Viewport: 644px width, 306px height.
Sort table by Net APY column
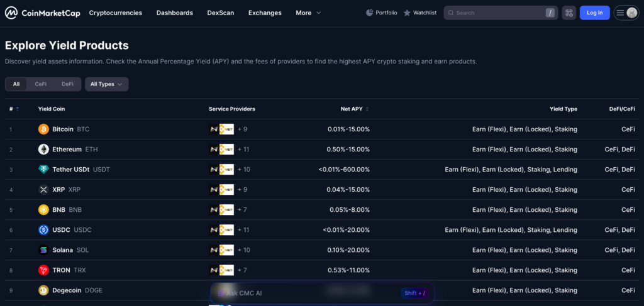pos(354,109)
